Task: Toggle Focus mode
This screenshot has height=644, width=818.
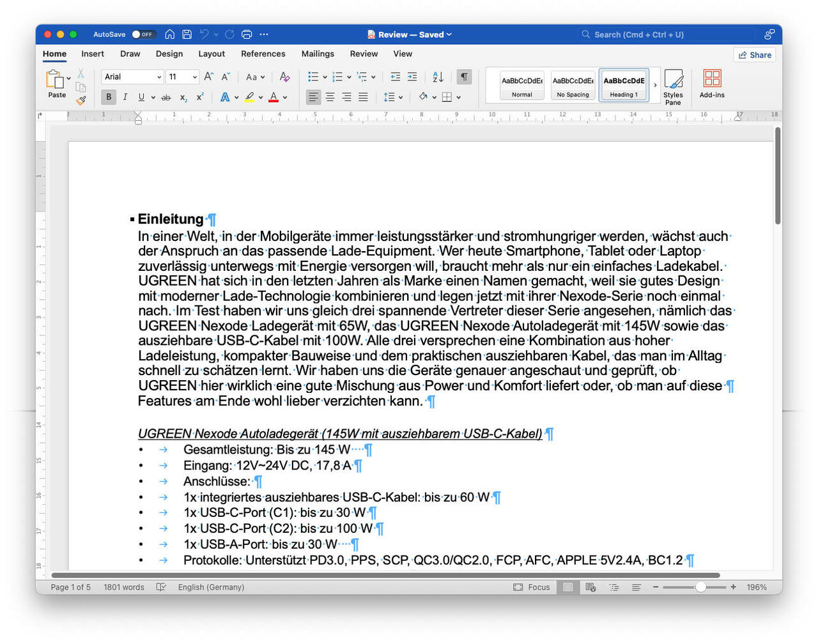Action: point(531,587)
